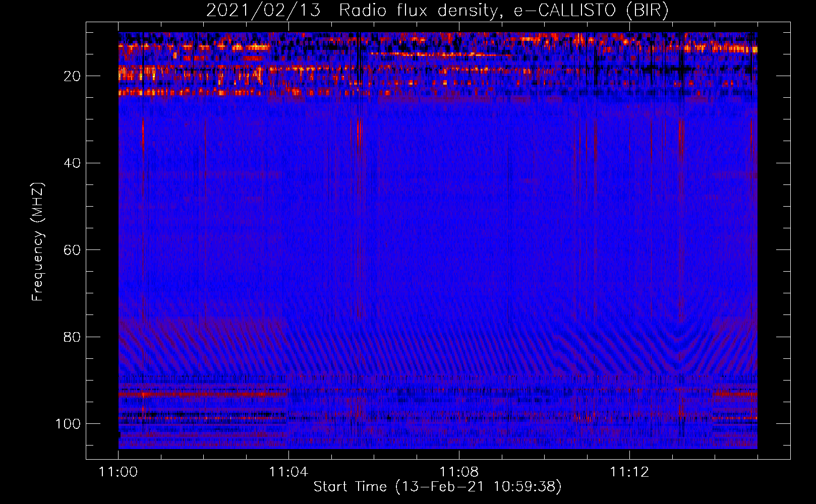Click the '11:08' time tick label
816x504 pixels.
459,472
